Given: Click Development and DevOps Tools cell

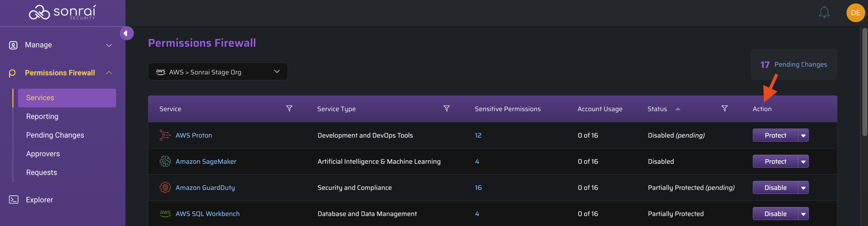Looking at the screenshot, I should click(x=365, y=135).
